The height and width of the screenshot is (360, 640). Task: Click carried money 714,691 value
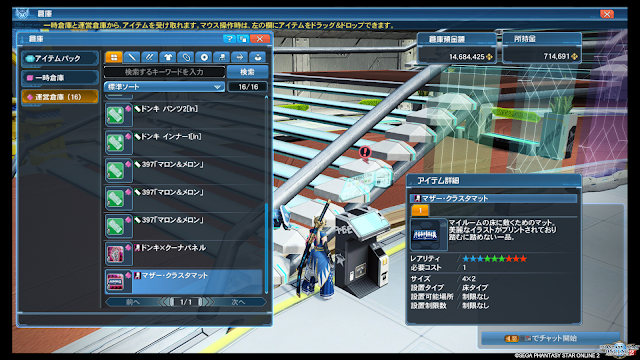(556, 56)
